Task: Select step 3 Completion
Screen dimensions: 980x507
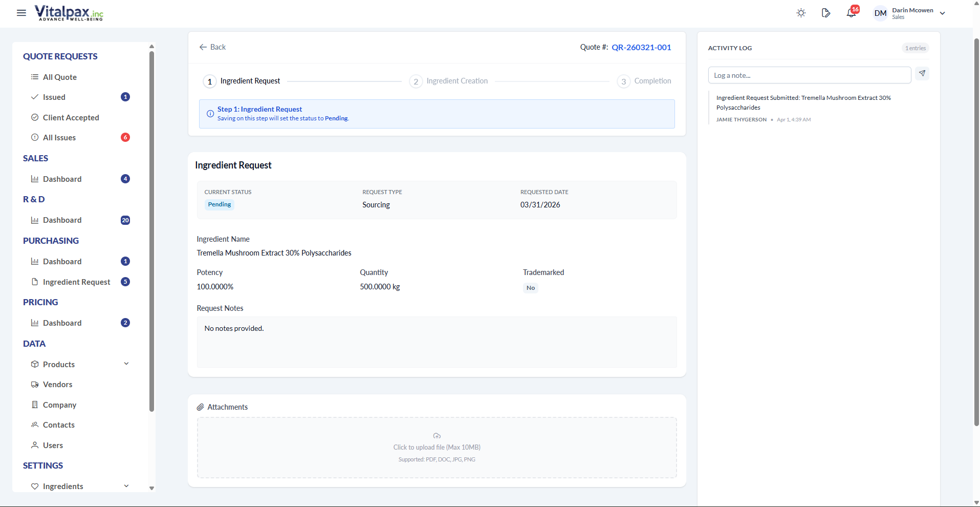Action: point(644,81)
